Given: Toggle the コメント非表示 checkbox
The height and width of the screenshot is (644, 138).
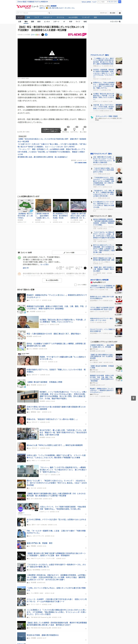Looking at the screenshot, I should coord(75,285).
